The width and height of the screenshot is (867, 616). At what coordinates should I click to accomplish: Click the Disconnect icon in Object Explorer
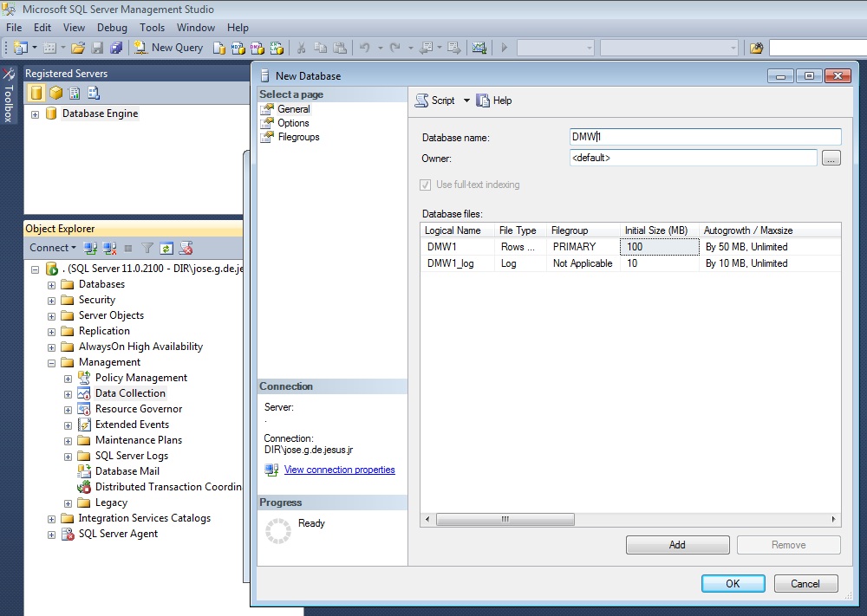(109, 249)
